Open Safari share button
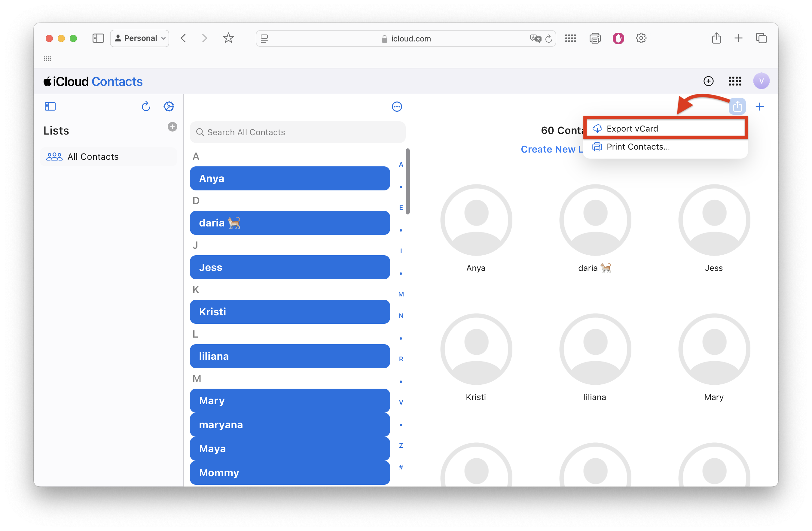 [x=716, y=38]
